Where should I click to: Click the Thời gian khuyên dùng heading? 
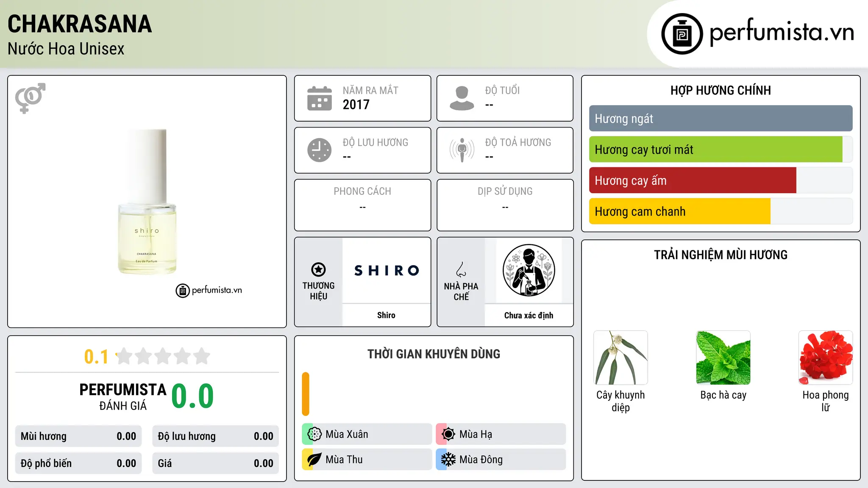(434, 354)
